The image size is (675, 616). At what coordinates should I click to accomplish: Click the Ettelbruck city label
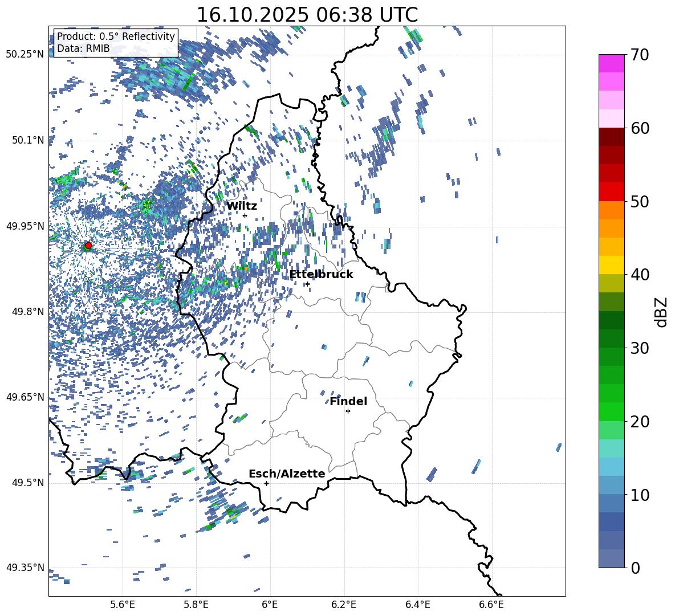[321, 275]
